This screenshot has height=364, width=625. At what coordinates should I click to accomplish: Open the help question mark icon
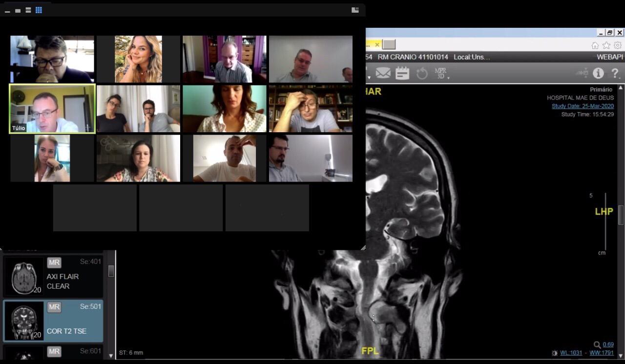click(615, 73)
